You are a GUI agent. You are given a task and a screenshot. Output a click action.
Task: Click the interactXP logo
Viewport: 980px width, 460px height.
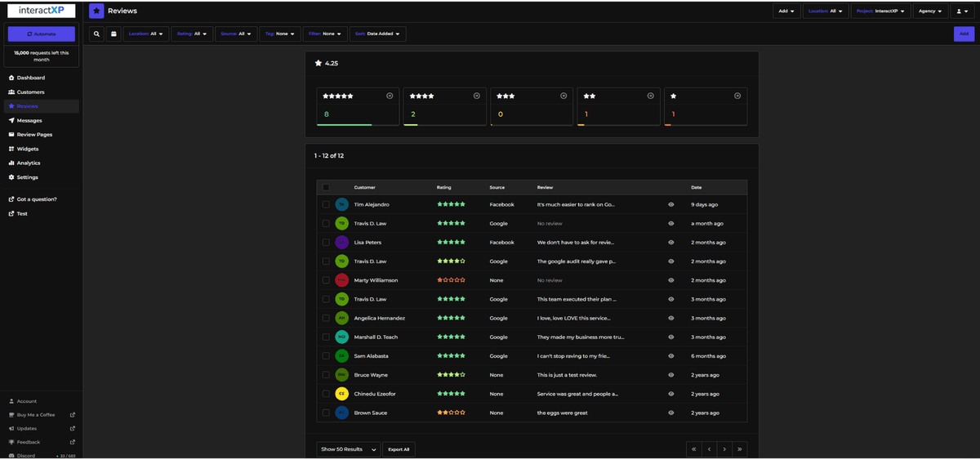pos(42,11)
